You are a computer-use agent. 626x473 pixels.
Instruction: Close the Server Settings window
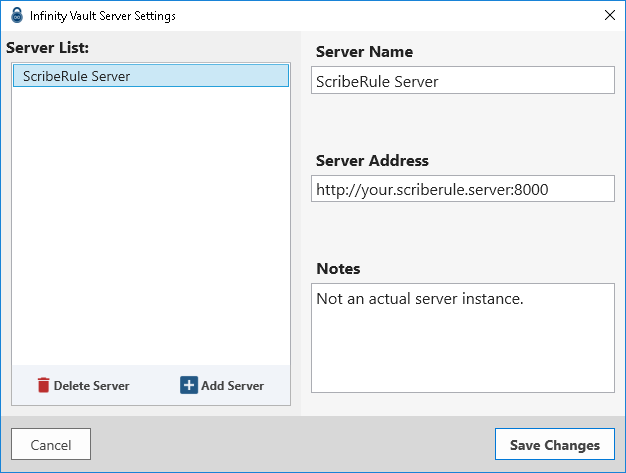[x=609, y=15]
